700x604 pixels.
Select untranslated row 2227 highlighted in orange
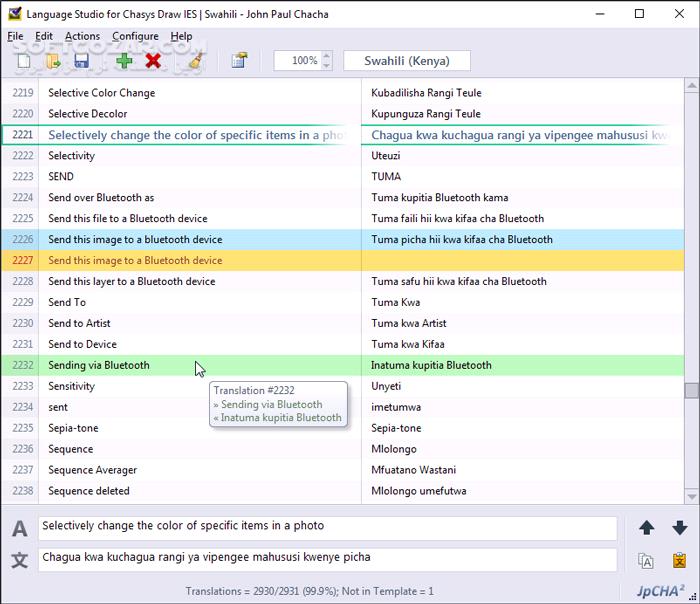(x=343, y=260)
